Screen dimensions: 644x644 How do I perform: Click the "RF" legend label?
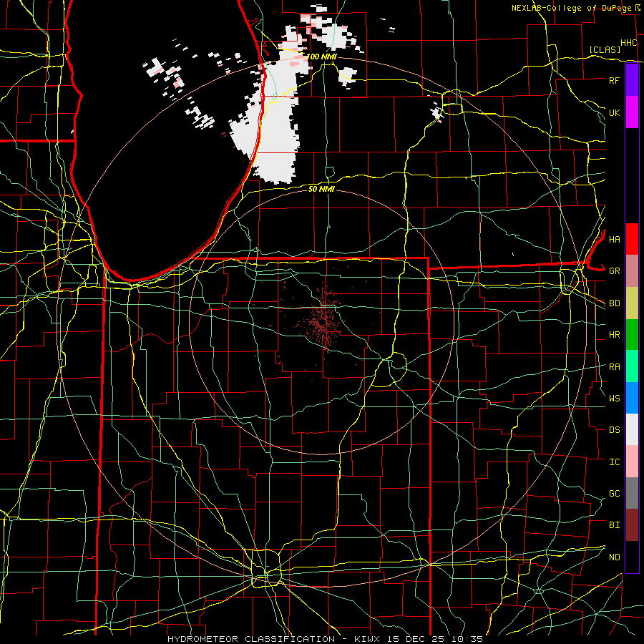tap(614, 80)
